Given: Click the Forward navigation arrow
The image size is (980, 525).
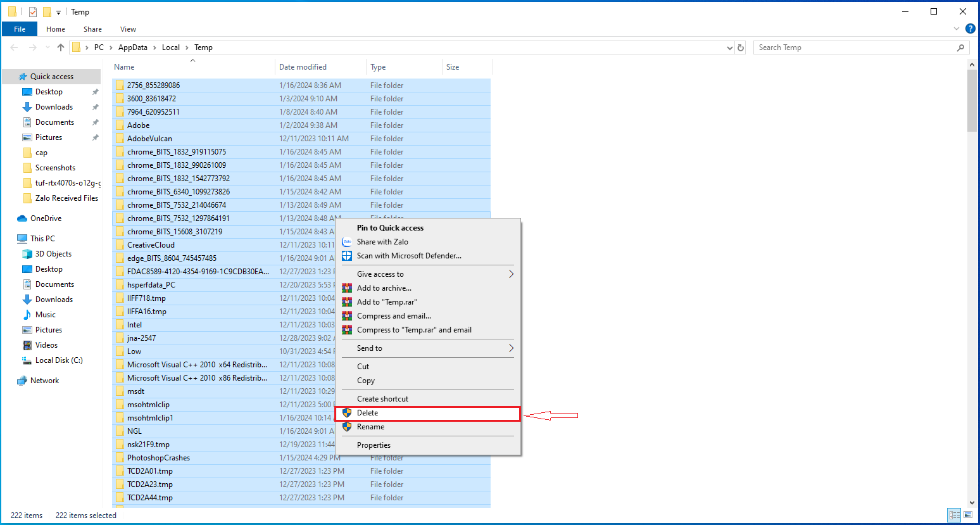Looking at the screenshot, I should coord(33,47).
